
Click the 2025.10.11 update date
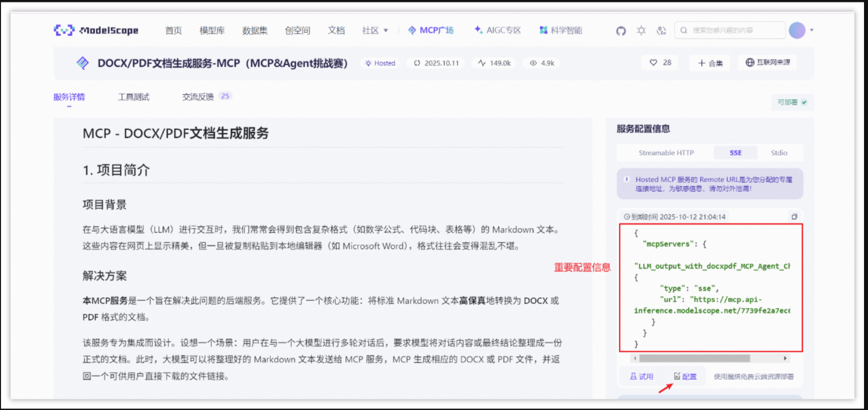click(436, 63)
